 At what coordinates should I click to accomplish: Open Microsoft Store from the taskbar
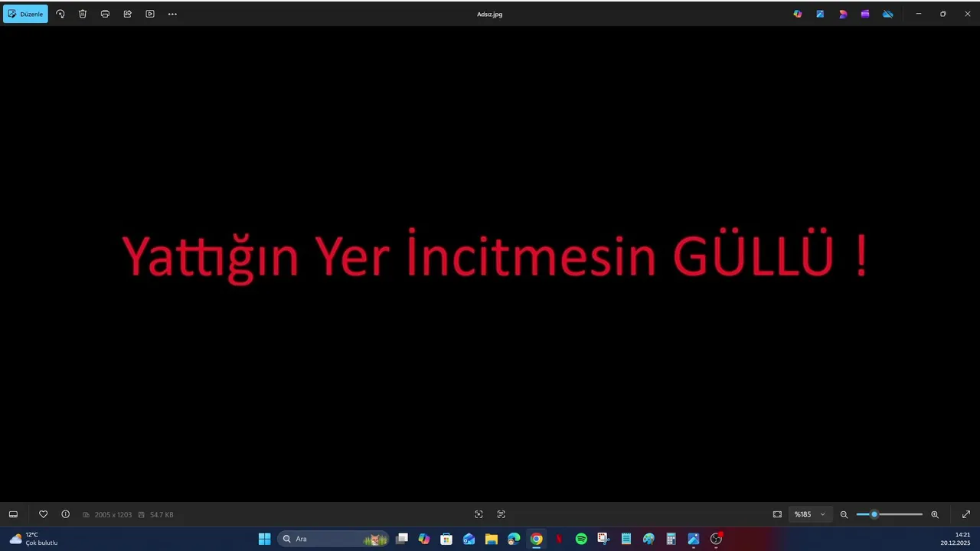tap(446, 539)
